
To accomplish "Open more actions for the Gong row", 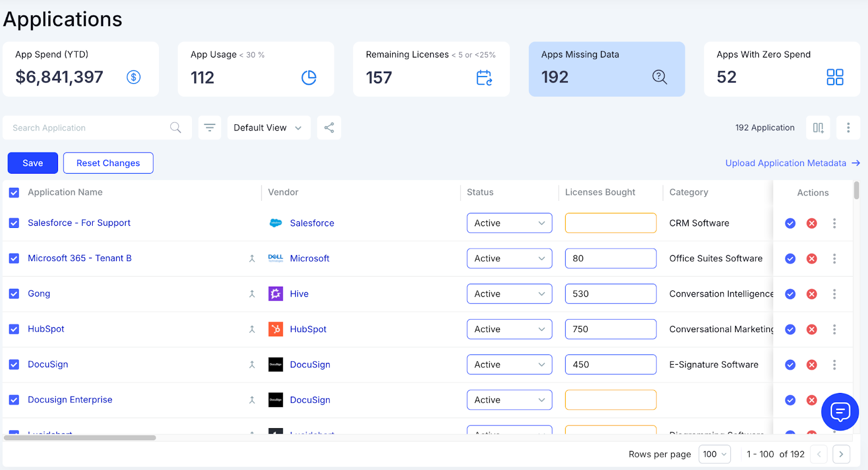I will click(834, 294).
